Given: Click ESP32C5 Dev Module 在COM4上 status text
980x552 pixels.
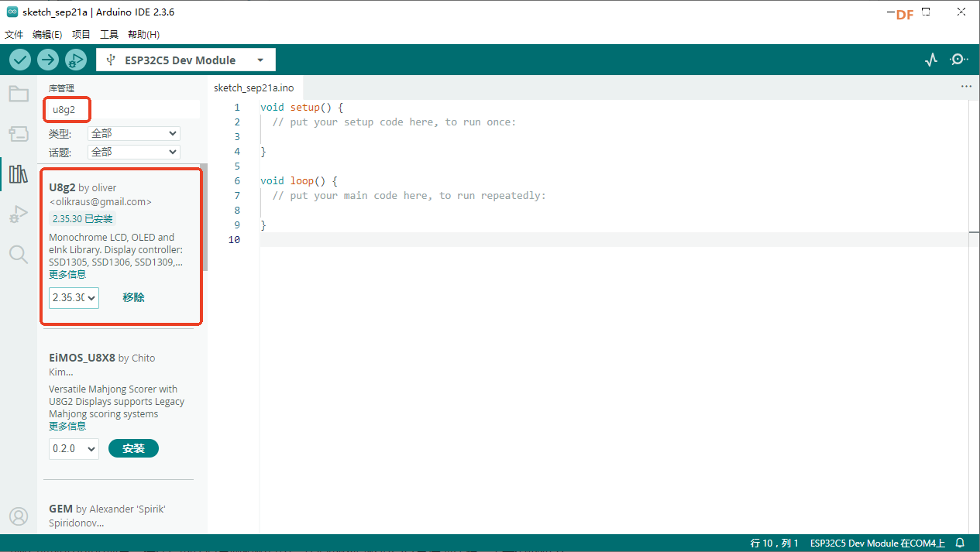Looking at the screenshot, I should coord(879,543).
